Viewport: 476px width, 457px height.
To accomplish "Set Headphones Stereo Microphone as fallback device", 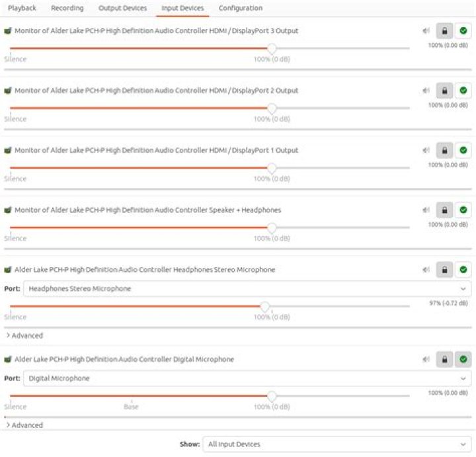I will point(463,270).
